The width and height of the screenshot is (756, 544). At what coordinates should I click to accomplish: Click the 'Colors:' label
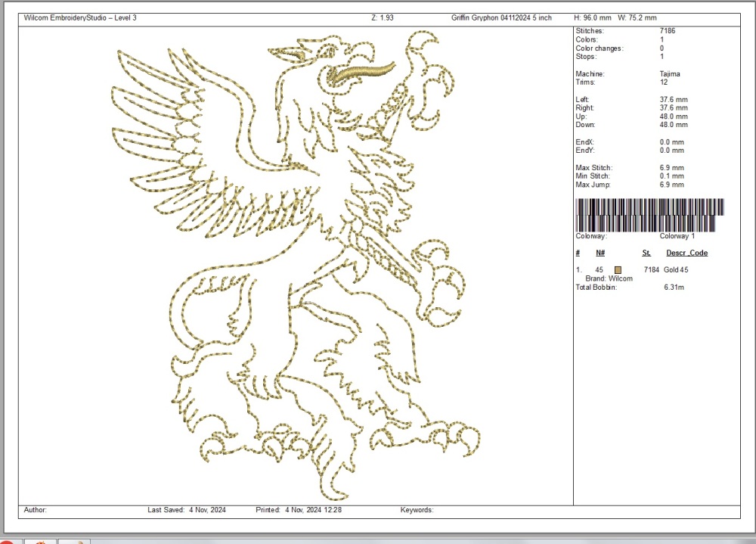(x=587, y=39)
